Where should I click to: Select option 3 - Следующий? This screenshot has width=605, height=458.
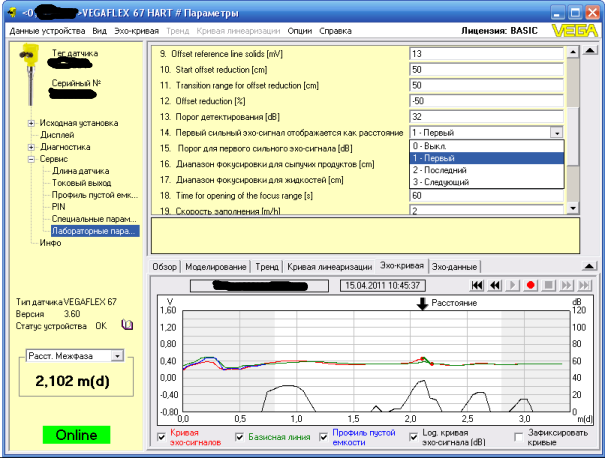pos(487,182)
